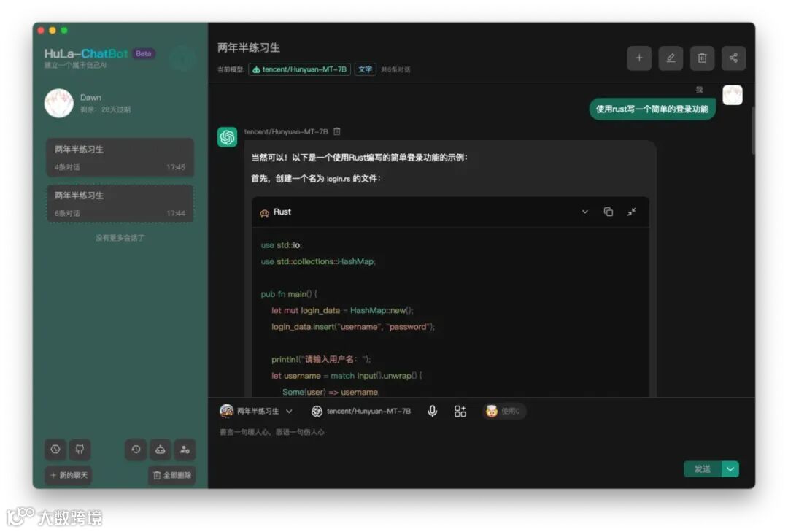Click the 发送 send button
788x532 pixels.
[702, 469]
